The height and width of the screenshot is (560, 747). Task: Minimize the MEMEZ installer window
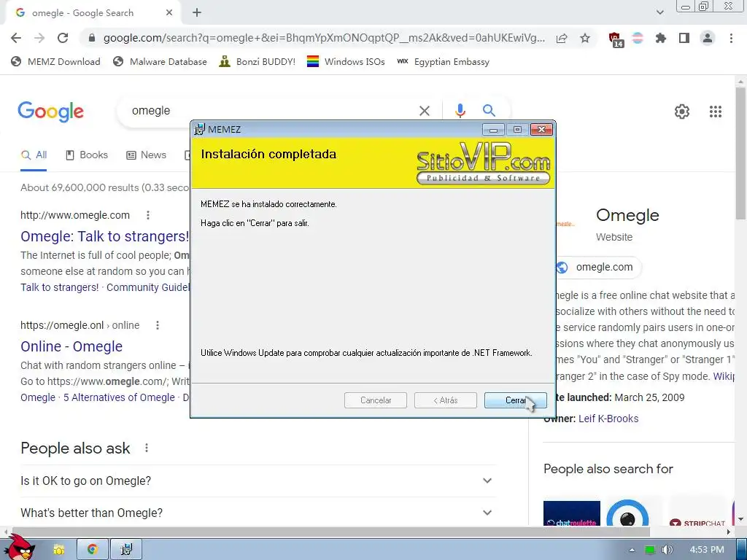click(x=493, y=130)
